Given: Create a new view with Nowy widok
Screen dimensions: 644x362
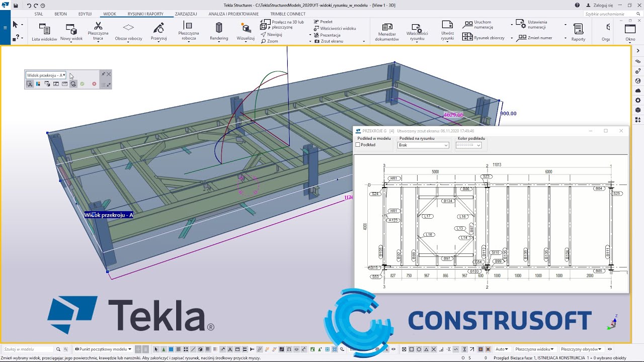Looking at the screenshot, I should 71,32.
